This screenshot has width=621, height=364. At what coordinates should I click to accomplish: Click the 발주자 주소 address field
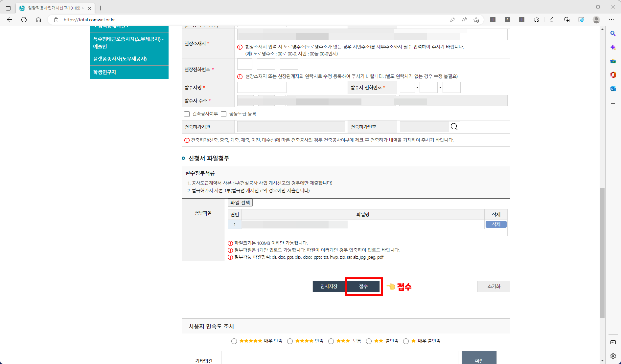pos(372,100)
